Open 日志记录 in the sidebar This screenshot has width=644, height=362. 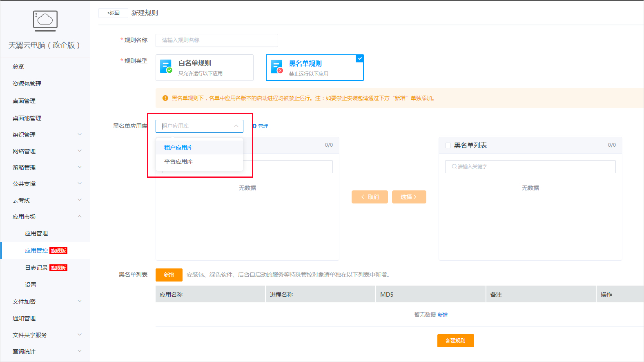click(36, 268)
